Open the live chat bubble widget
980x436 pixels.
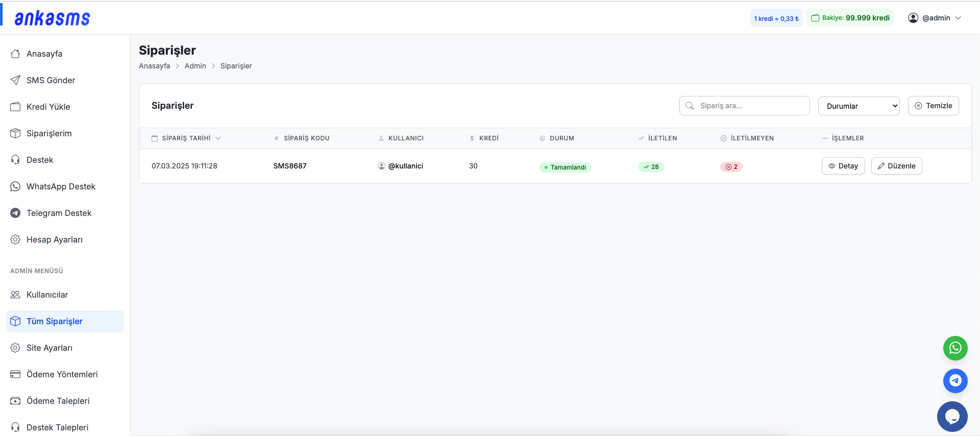tap(952, 417)
